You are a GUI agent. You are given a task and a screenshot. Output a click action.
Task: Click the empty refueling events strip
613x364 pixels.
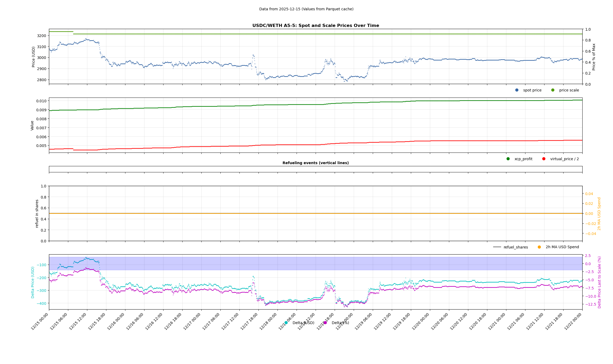[x=315, y=169]
